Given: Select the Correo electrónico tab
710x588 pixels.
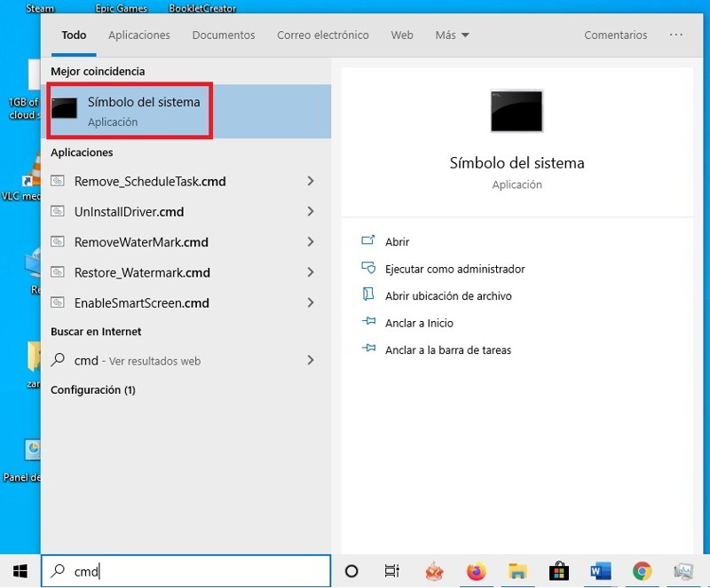Looking at the screenshot, I should click(x=322, y=35).
